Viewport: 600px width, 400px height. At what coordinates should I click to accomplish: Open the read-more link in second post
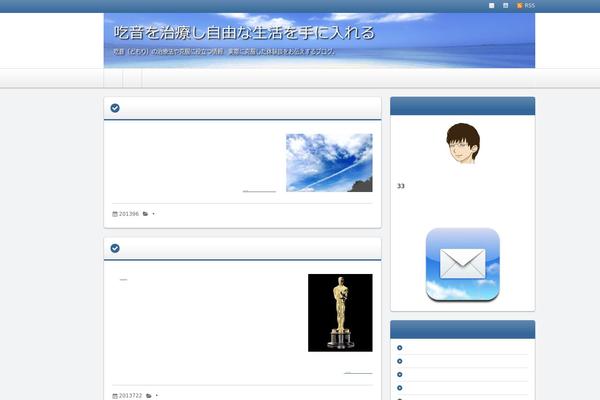(x=358, y=373)
